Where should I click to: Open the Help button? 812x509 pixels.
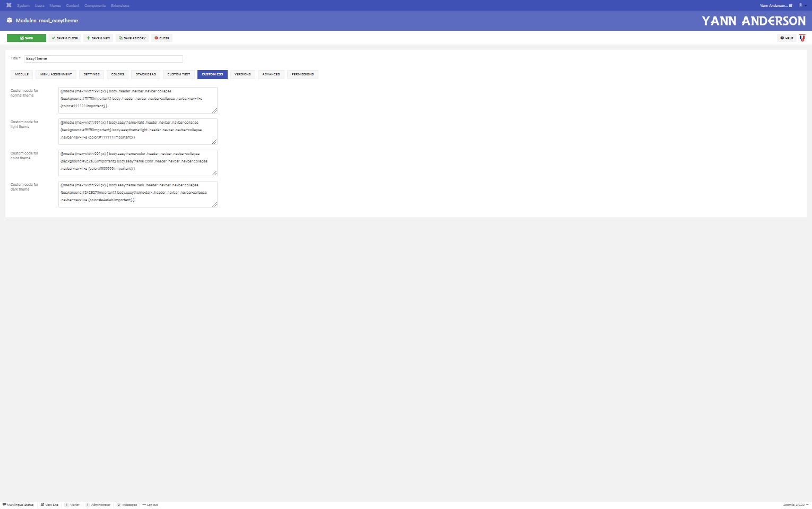pos(787,38)
